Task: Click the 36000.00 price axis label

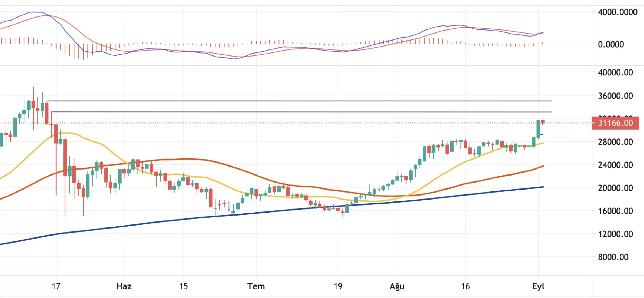Action: pos(615,96)
